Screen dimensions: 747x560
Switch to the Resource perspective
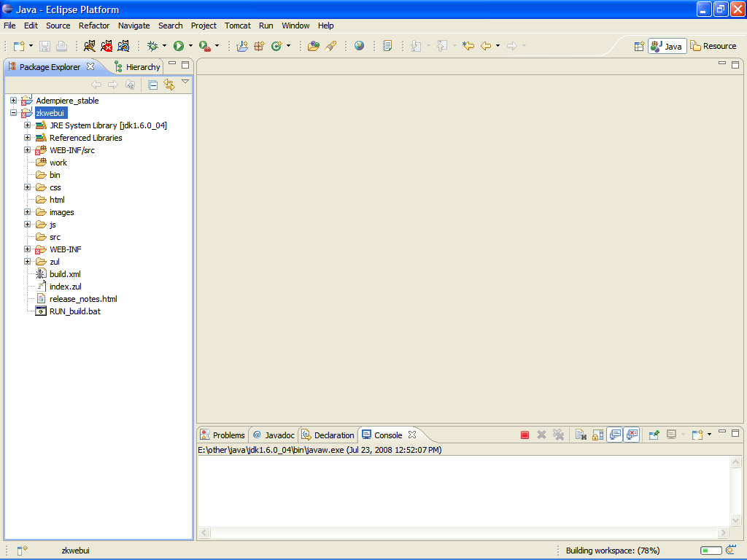point(713,46)
